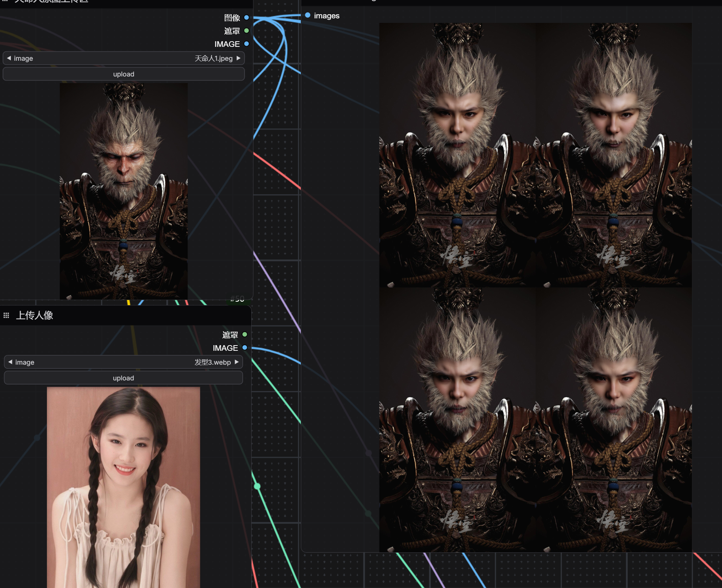Open the braided-hair woman portrait preview

tap(123, 487)
